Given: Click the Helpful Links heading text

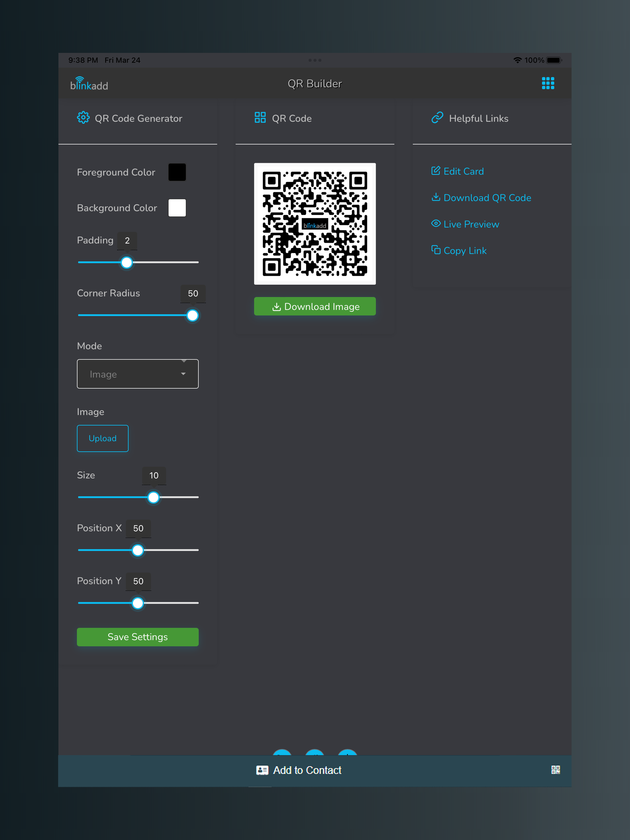Looking at the screenshot, I should 479,118.
